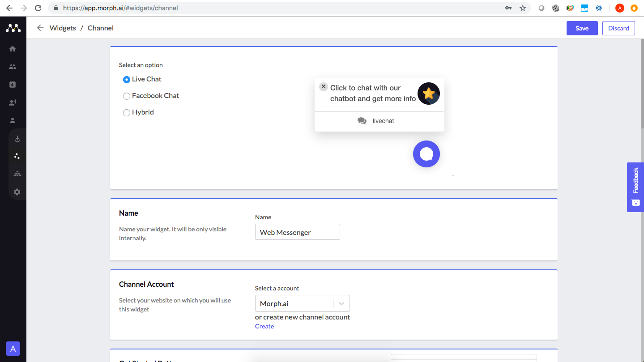Open the settings gear in the sidebar
Viewport: 644px width, 362px height.
pos(17,192)
